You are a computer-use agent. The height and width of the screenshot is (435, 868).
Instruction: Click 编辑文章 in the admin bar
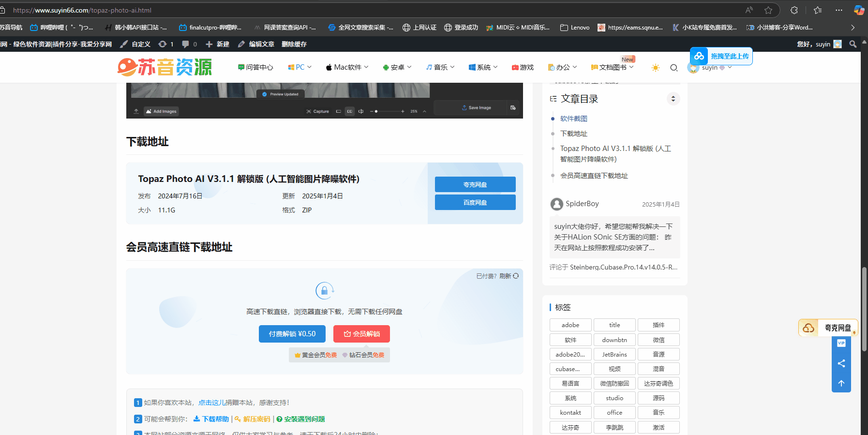(256, 44)
